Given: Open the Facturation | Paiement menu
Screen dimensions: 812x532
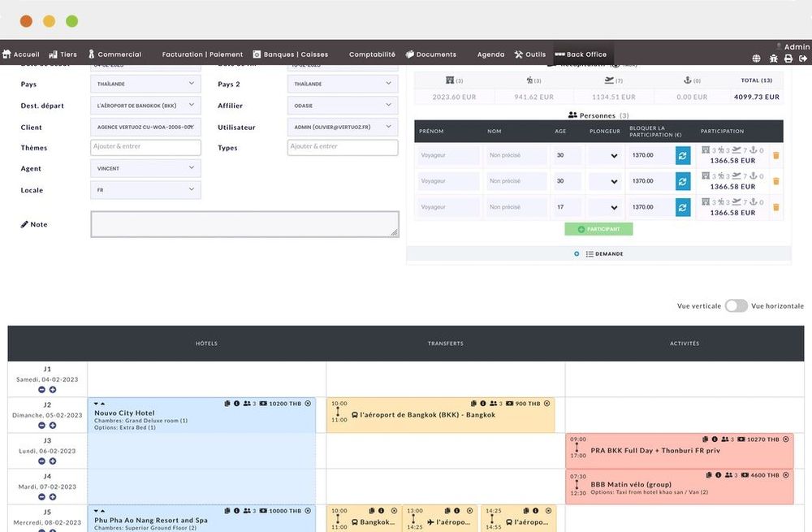Looking at the screenshot, I should click(202, 54).
